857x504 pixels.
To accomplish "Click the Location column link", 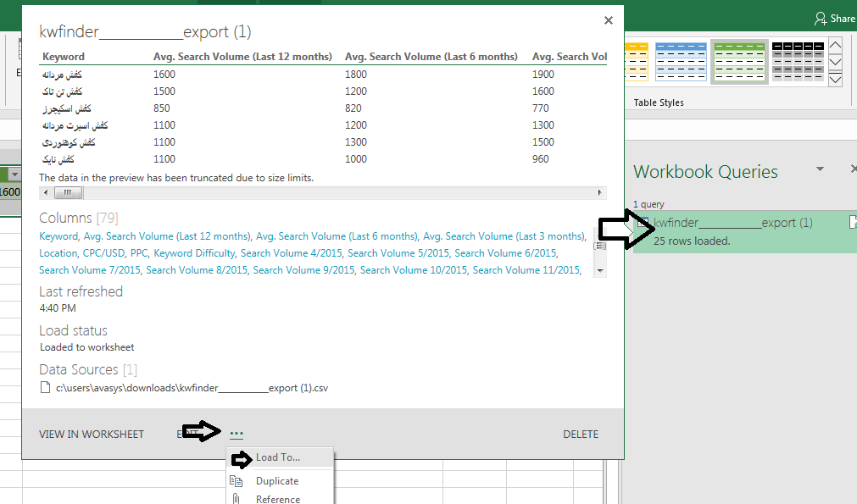I will [x=58, y=253].
